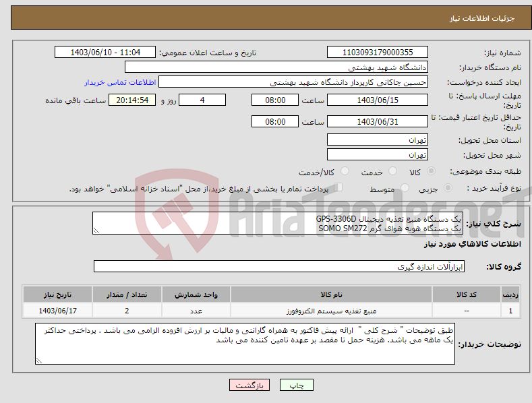Click the شرح کلی نیاز description textarea
Viewport: 532px width, 403px height.
coord(278,223)
